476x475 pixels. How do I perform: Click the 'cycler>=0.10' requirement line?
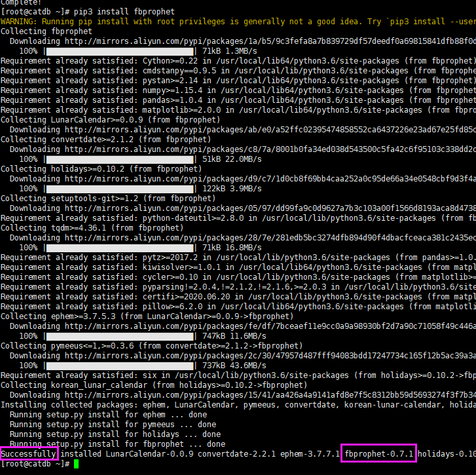click(238, 277)
